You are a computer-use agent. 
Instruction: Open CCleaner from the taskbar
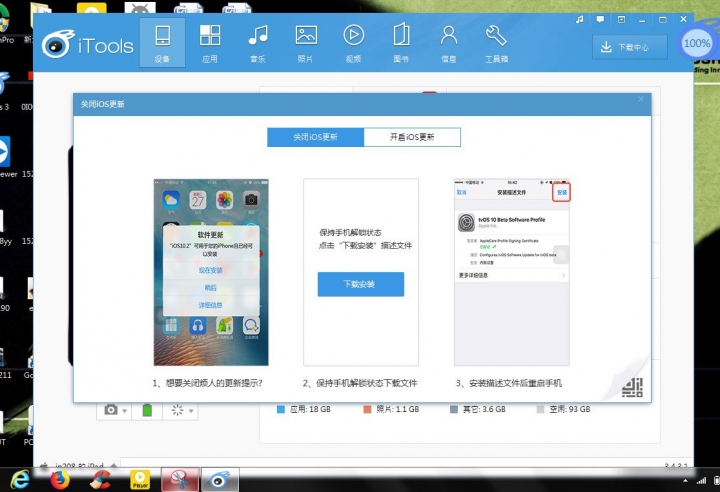pyautogui.click(x=100, y=480)
